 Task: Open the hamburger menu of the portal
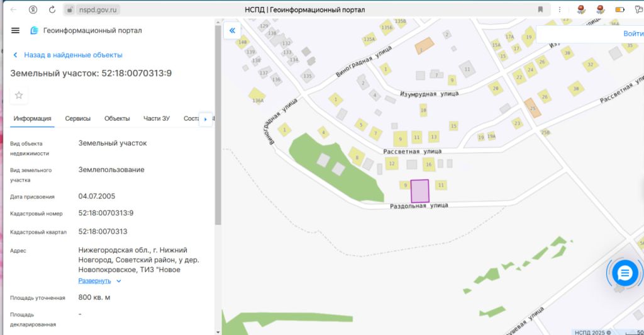tap(16, 31)
